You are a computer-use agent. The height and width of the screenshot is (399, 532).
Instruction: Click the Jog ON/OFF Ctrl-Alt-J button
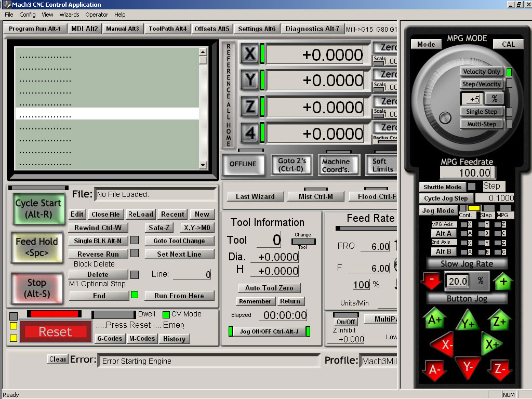tap(269, 331)
